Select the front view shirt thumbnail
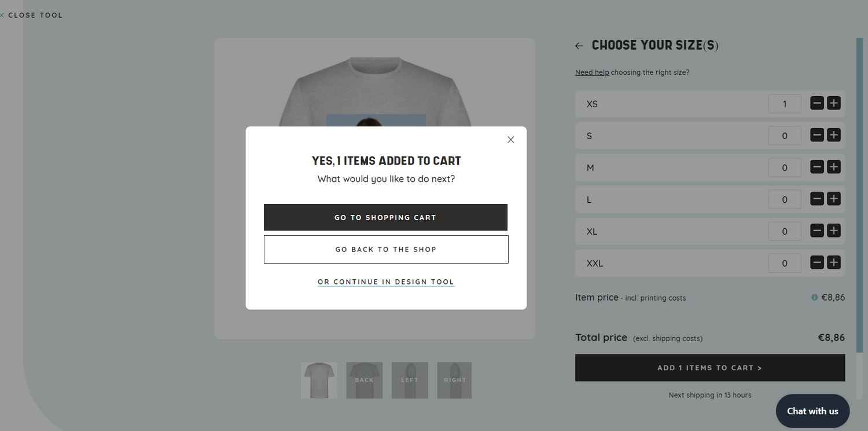 (319, 380)
